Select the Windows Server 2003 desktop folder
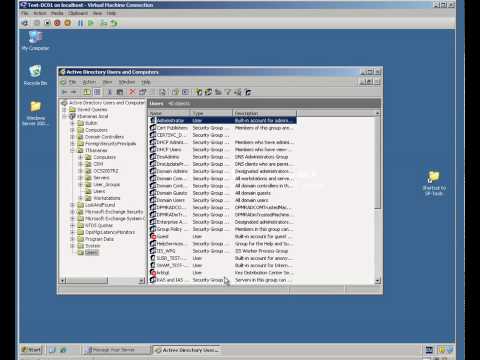Image resolution: width=480 pixels, height=360 pixels. coord(35,113)
